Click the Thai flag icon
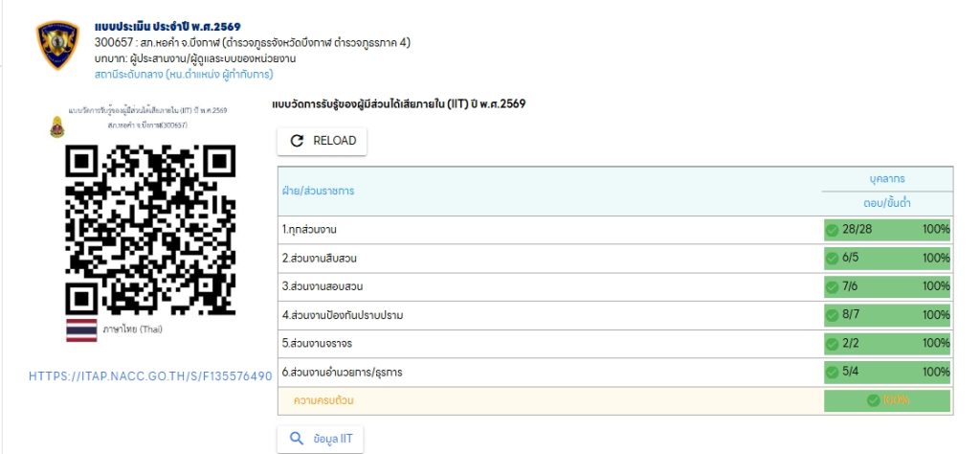Viewport: 980px width, 454px height. [x=81, y=330]
